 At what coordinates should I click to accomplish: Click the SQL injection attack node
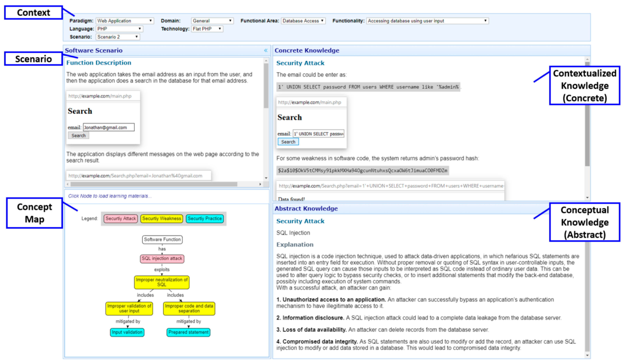coord(162,259)
